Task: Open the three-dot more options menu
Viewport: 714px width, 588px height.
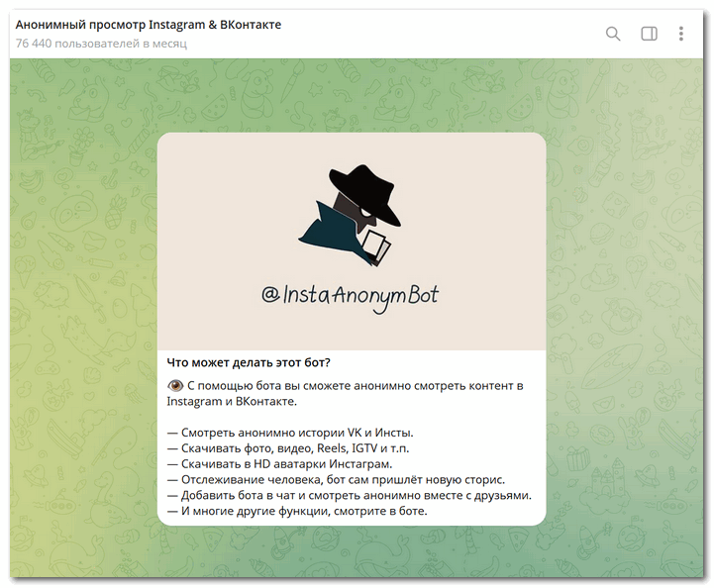Action: [x=680, y=34]
